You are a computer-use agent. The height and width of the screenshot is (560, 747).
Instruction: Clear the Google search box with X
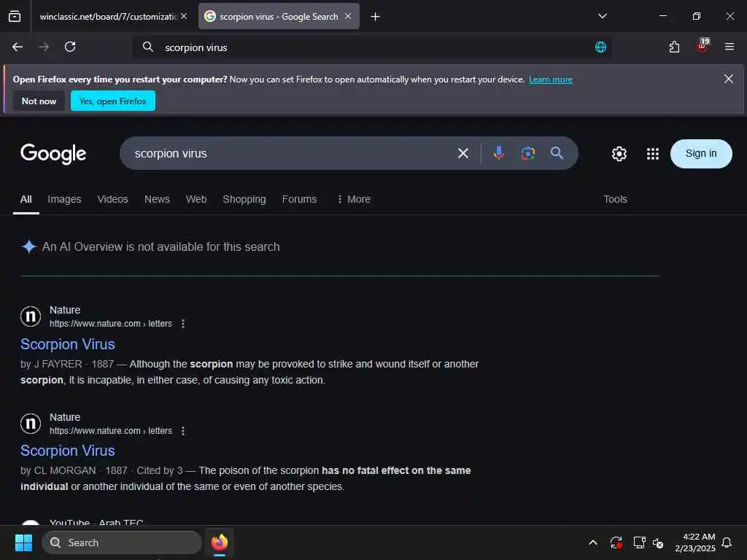(463, 153)
